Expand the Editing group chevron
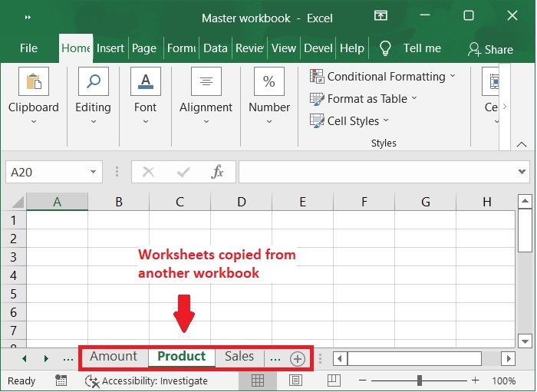Screen dimensions: 537x392 [x=94, y=121]
